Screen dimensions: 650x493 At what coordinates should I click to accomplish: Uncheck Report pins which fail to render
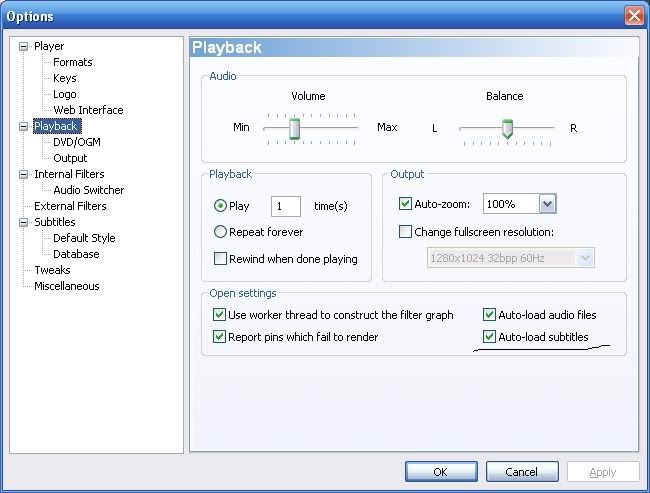point(219,336)
